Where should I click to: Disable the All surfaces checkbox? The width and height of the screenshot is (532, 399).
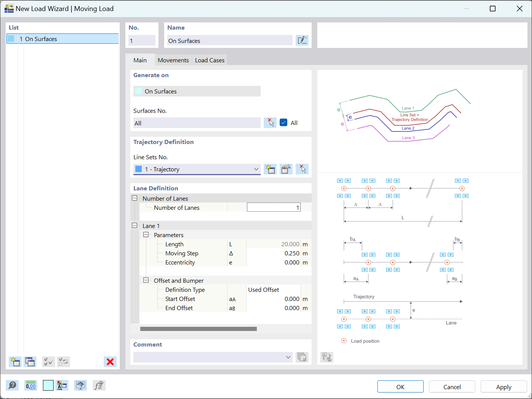click(x=283, y=122)
